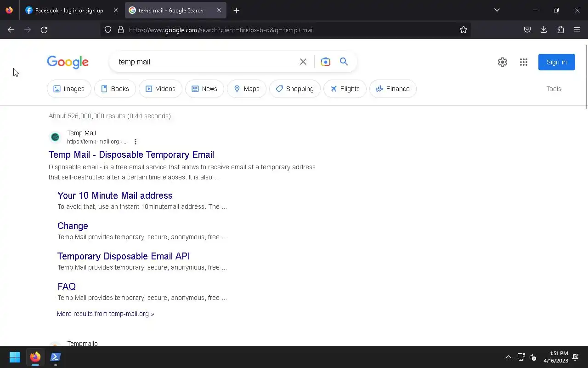Click the Sign in button
This screenshot has height=368, width=588.
[x=557, y=62]
